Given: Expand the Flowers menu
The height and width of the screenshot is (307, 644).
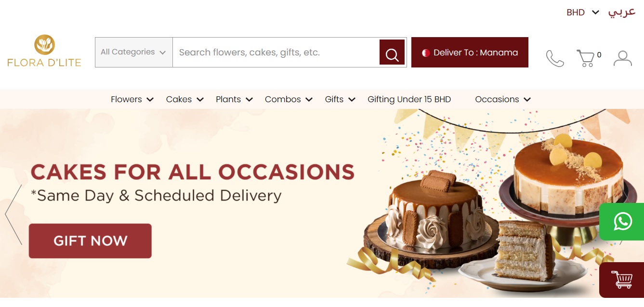Looking at the screenshot, I should coord(132,99).
